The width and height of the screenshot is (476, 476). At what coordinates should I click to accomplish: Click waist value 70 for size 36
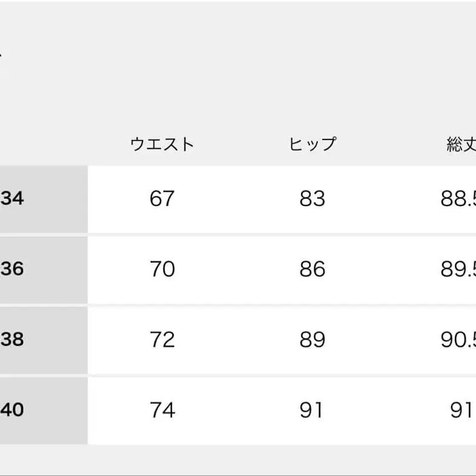[x=163, y=269]
